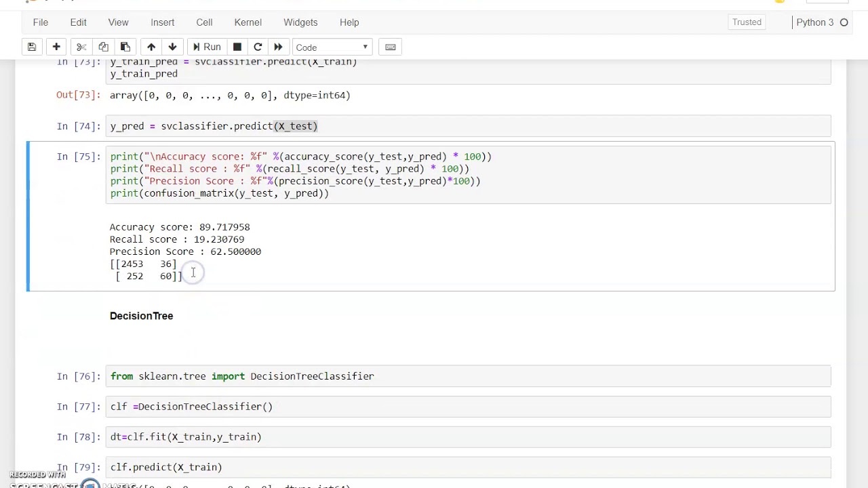Cut selected cell with scissors icon

coord(81,47)
